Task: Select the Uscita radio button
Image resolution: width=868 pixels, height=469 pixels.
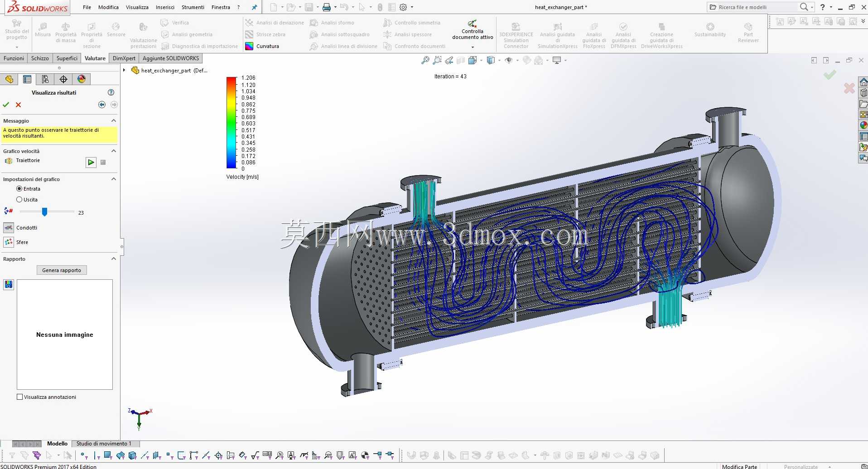Action: 19,200
